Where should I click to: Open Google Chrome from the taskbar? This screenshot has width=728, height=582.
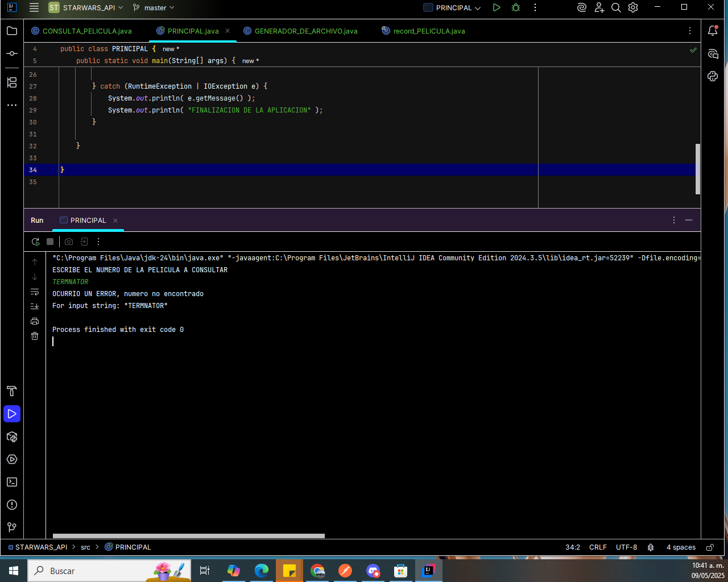pos(317,571)
